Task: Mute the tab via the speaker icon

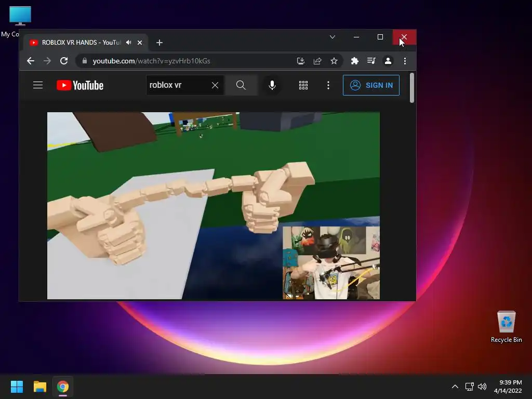Action: point(129,43)
